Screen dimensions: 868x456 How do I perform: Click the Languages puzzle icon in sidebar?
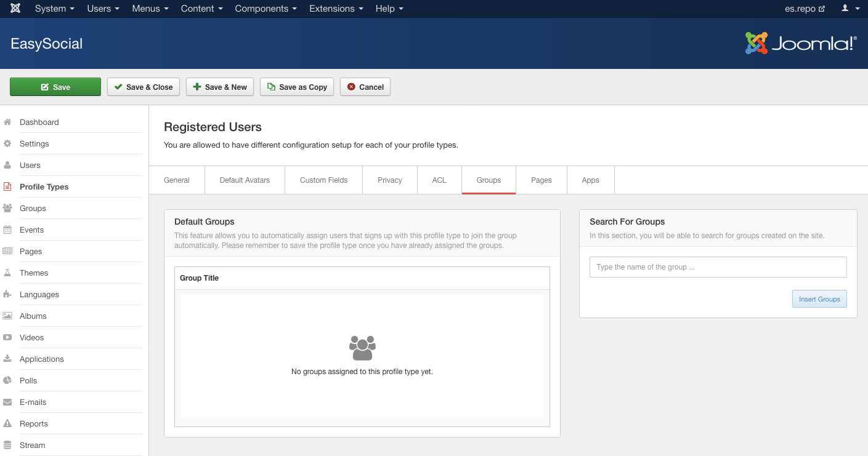pos(7,294)
